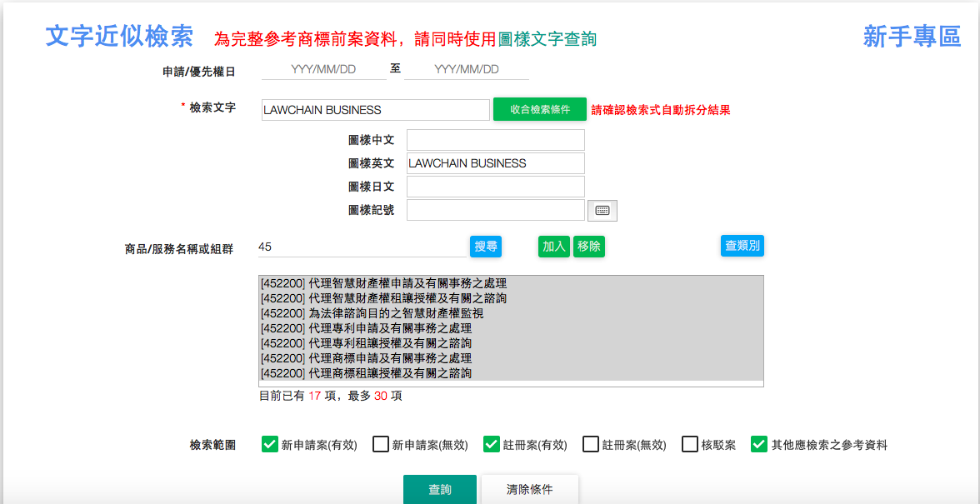Click the green 加入 button
Viewport: 980px width, 504px height.
pos(553,246)
